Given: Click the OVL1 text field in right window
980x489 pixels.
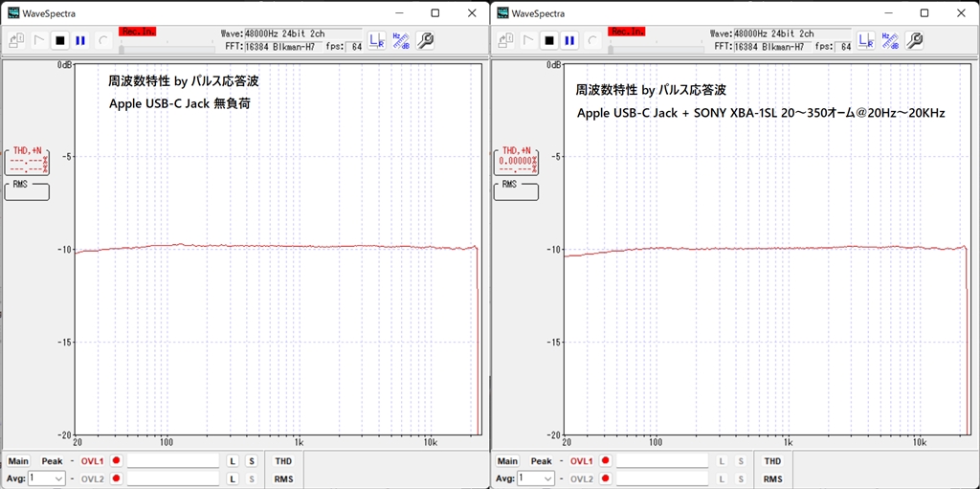Looking at the screenshot, I should click(662, 461).
